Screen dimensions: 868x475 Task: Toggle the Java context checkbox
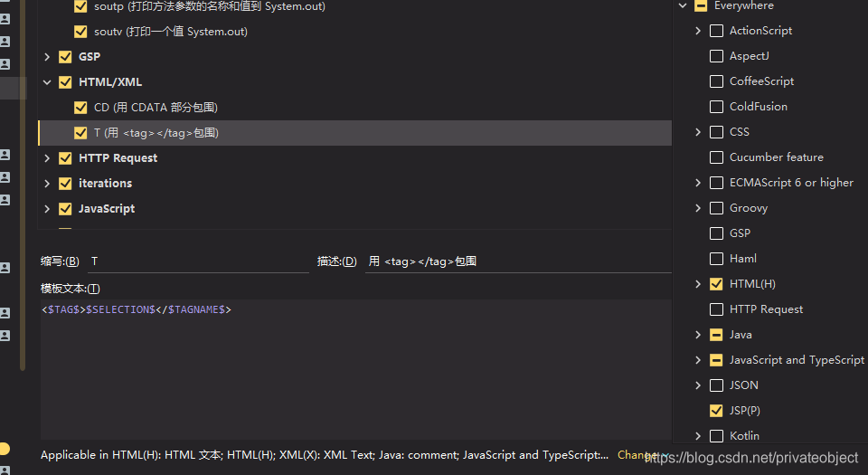tap(716, 335)
